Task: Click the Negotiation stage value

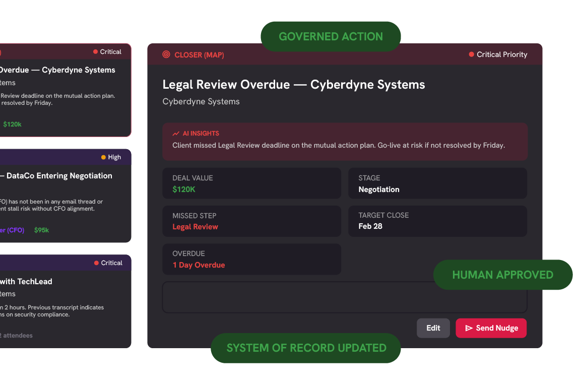Action: tap(379, 189)
